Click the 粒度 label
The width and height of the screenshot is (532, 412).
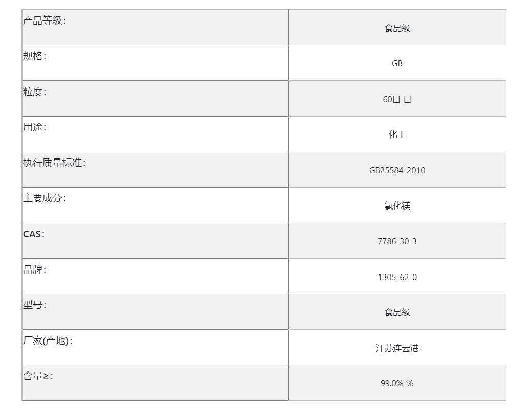click(34, 92)
